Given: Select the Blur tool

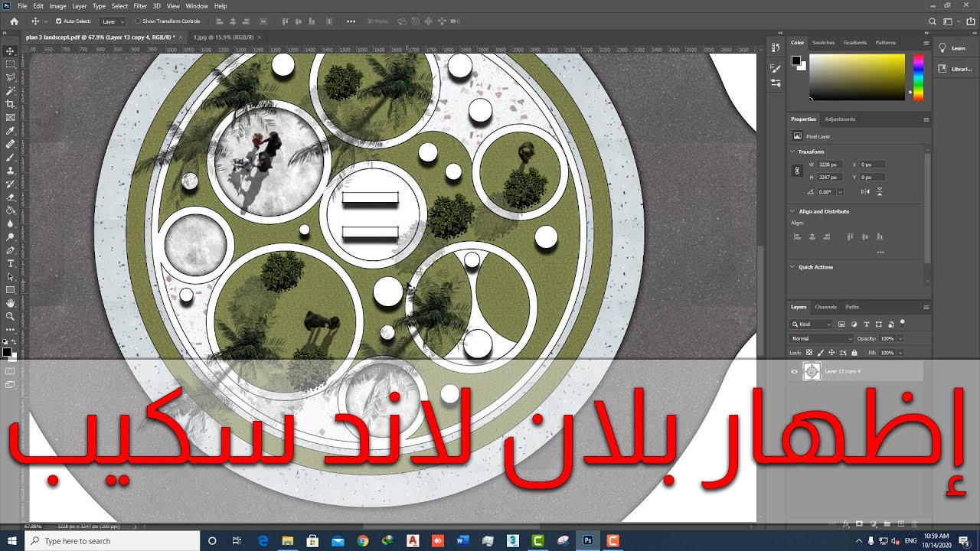Looking at the screenshot, I should click(x=10, y=223).
